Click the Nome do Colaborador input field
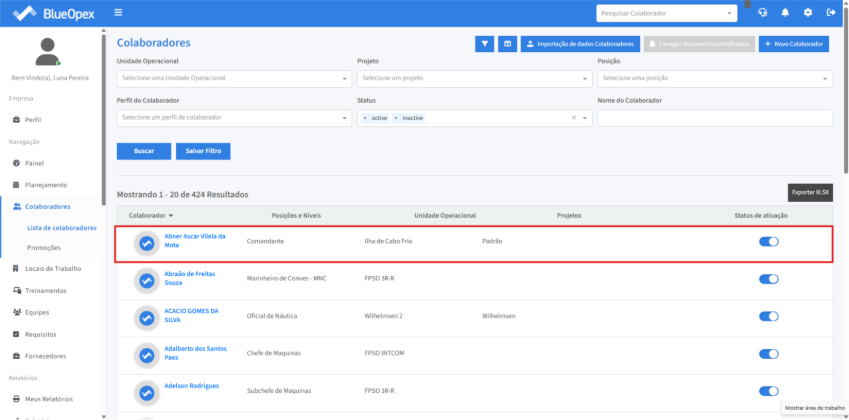 tap(715, 118)
